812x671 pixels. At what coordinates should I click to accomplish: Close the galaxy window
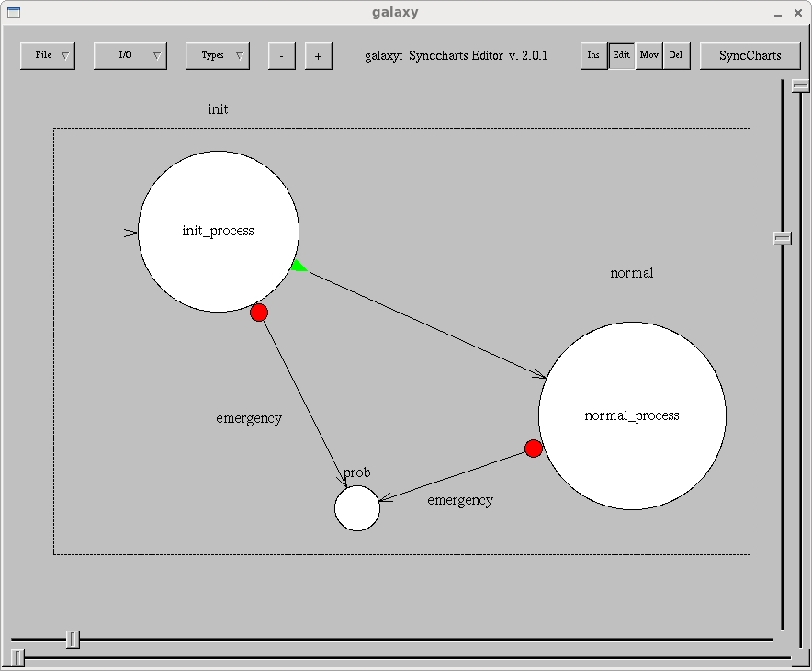pyautogui.click(x=798, y=13)
